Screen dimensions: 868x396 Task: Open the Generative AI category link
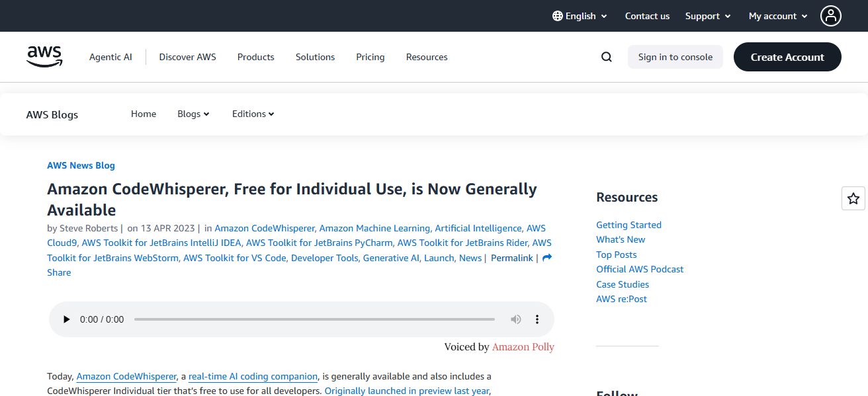(391, 258)
